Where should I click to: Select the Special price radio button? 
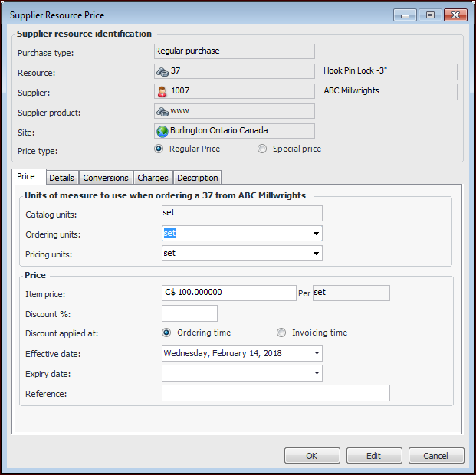(262, 149)
